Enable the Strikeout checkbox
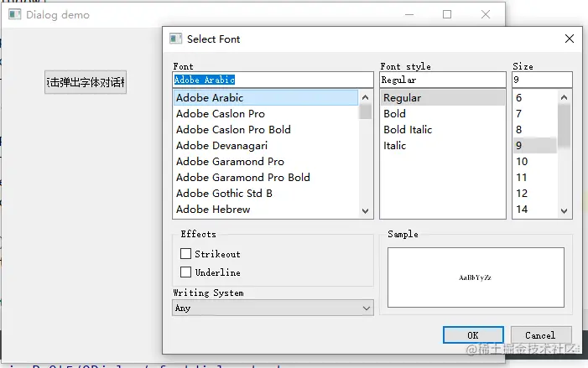588x368 pixels. (186, 253)
